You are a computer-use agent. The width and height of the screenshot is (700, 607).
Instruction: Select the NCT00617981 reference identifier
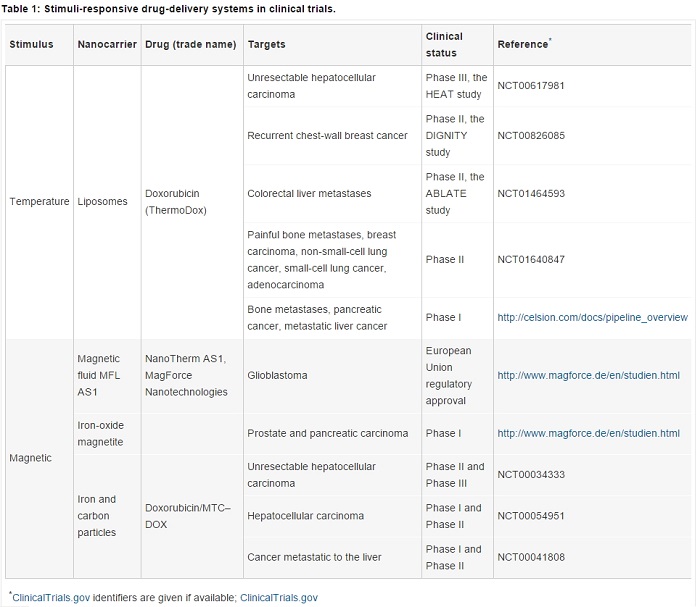(531, 85)
